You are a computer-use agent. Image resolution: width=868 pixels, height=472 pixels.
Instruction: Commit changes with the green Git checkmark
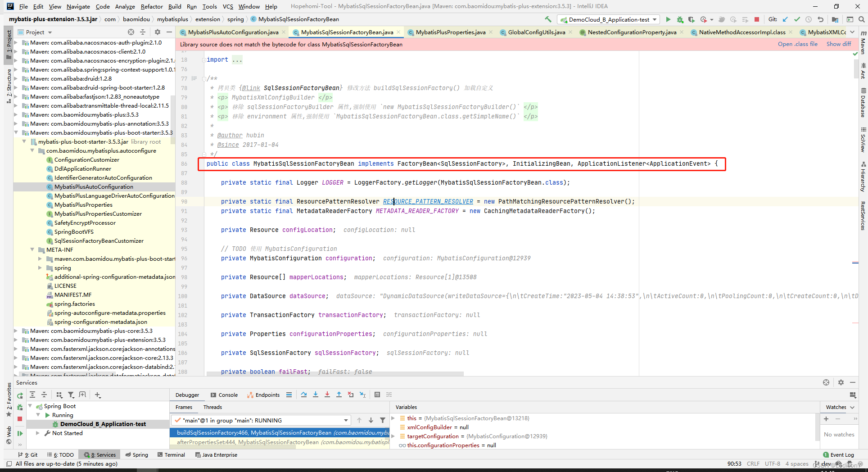(797, 19)
